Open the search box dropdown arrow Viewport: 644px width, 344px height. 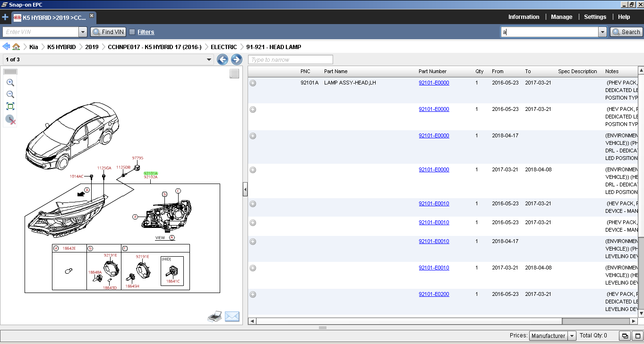coord(602,32)
